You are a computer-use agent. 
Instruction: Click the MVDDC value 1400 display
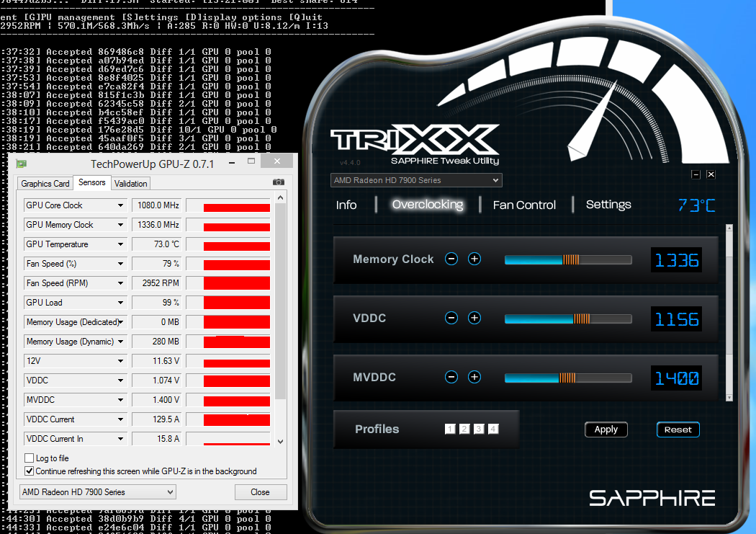point(677,378)
